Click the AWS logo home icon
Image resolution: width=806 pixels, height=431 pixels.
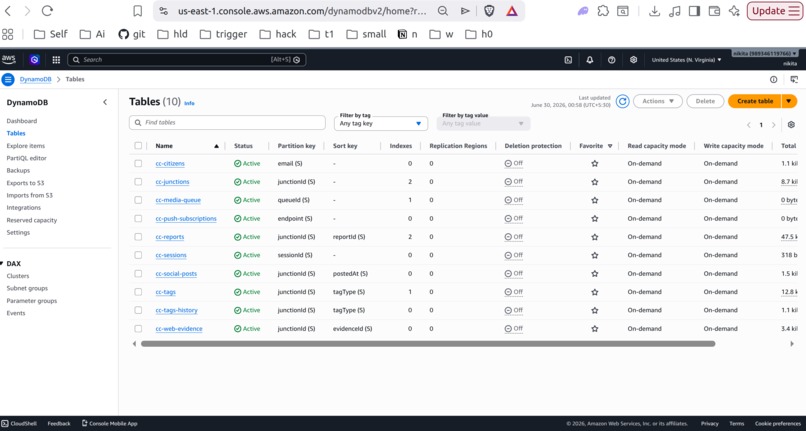(x=8, y=60)
